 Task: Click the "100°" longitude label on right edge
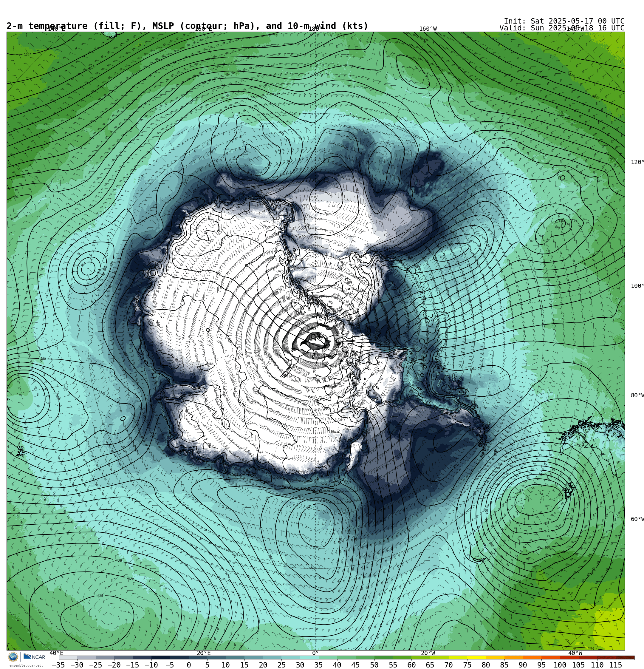click(637, 286)
